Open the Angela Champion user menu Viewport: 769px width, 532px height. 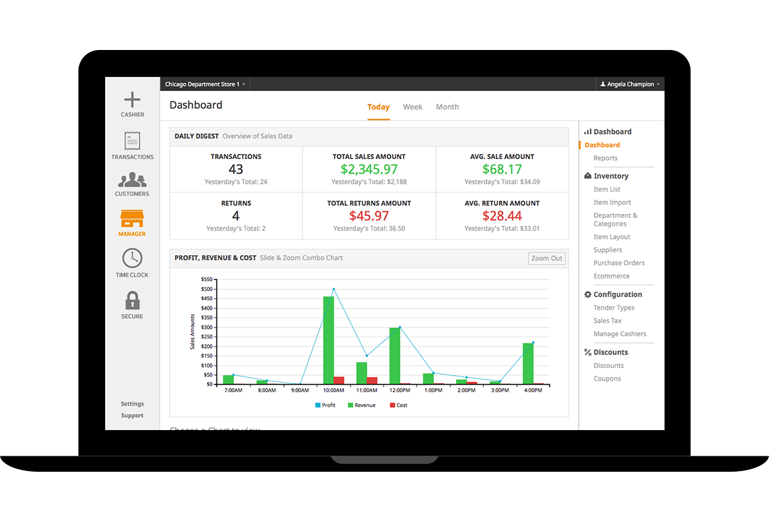(x=630, y=85)
